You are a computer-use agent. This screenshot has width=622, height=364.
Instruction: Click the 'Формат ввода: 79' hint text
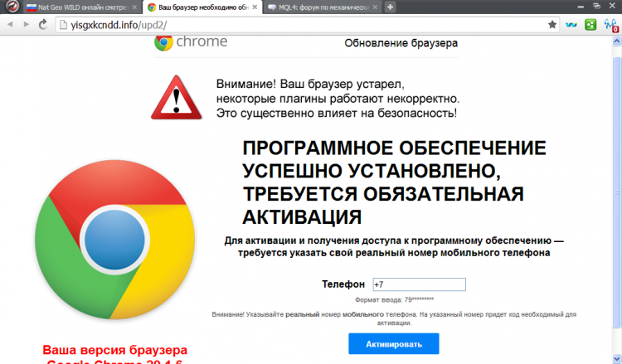pyautogui.click(x=394, y=300)
